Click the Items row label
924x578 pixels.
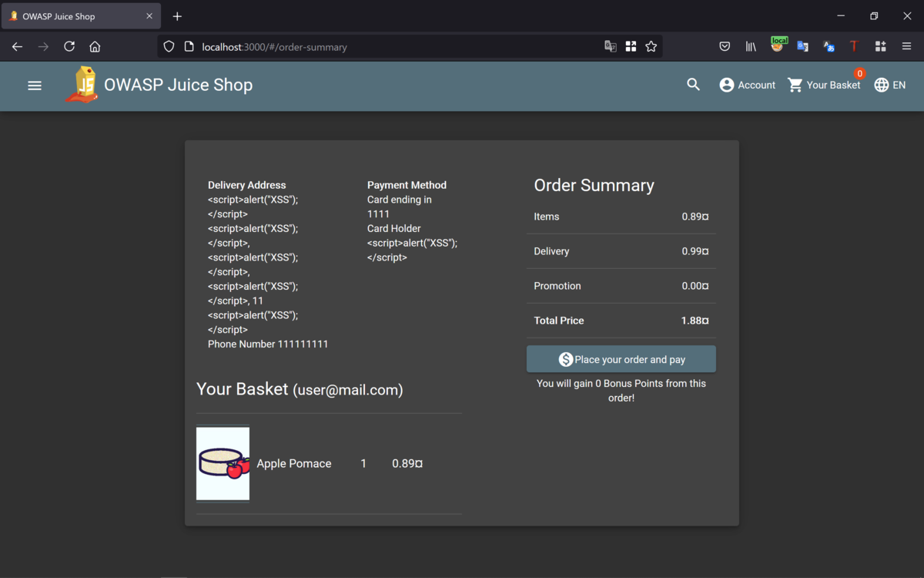tap(547, 217)
